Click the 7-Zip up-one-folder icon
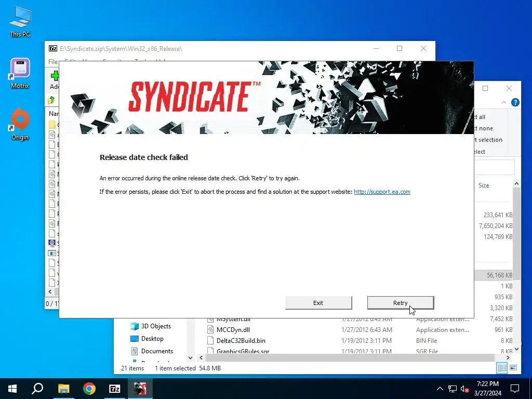This screenshot has width=532, height=399. [x=51, y=100]
